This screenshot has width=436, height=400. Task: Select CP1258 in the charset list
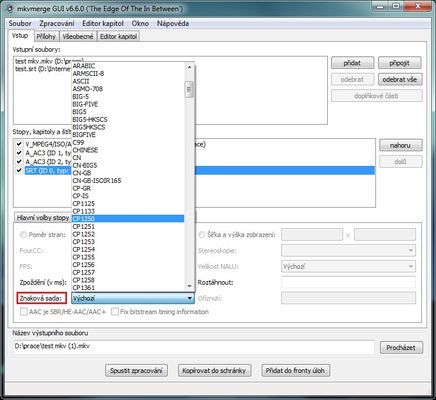point(128,280)
